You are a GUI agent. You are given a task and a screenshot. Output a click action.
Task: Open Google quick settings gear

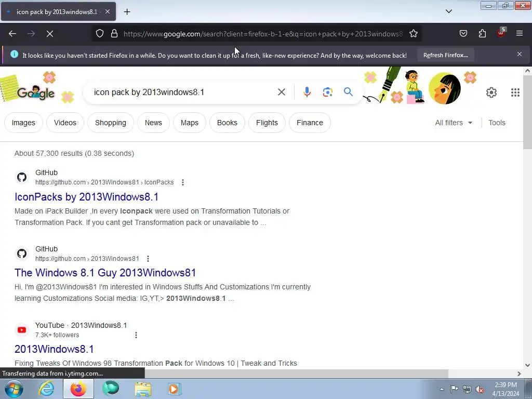(x=491, y=92)
